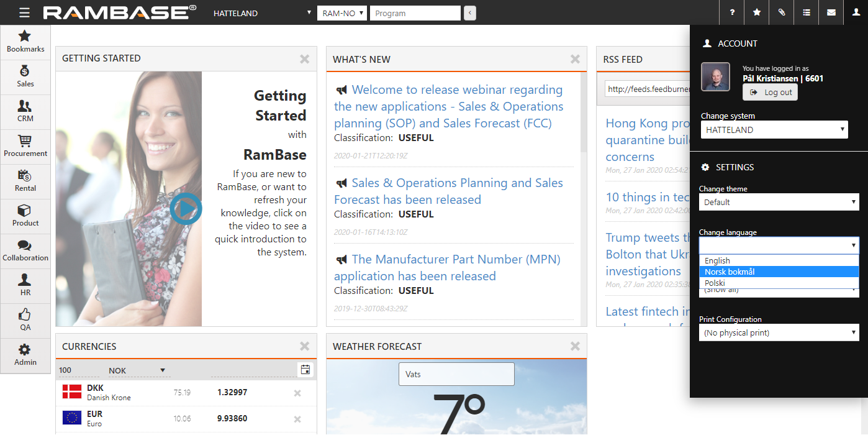868x435 pixels.
Task: Open the Hong Kong quarantine RSS headline
Action: point(648,140)
